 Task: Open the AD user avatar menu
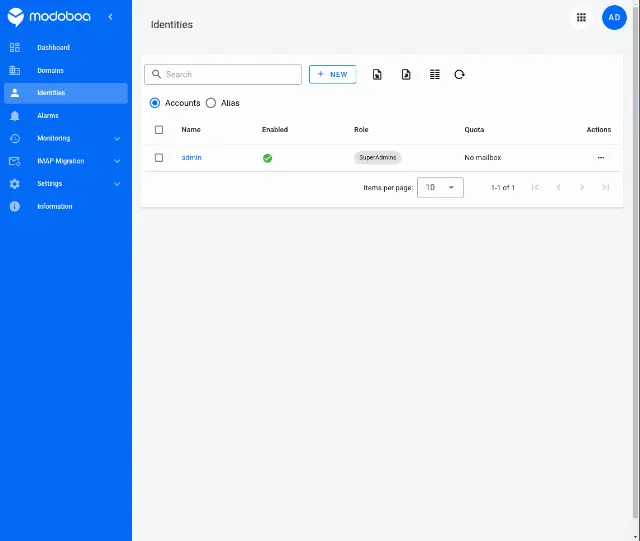tap(614, 18)
